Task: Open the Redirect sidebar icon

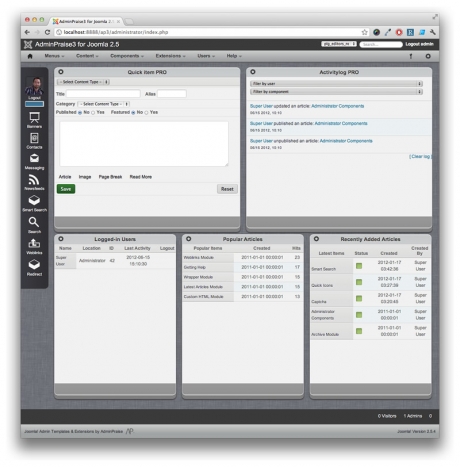Action: pos(34,265)
